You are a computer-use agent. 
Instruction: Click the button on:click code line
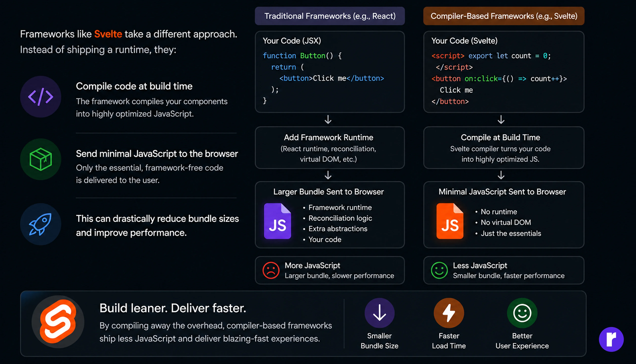tap(499, 78)
